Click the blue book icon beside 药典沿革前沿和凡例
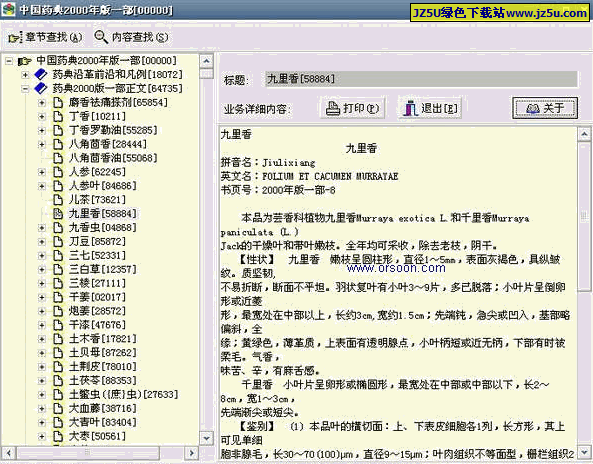The width and height of the screenshot is (593, 464). (41, 74)
